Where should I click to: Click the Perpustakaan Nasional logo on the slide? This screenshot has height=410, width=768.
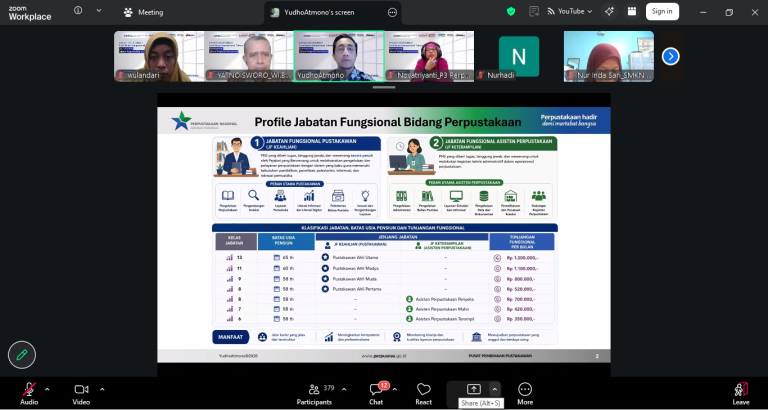(x=204, y=121)
